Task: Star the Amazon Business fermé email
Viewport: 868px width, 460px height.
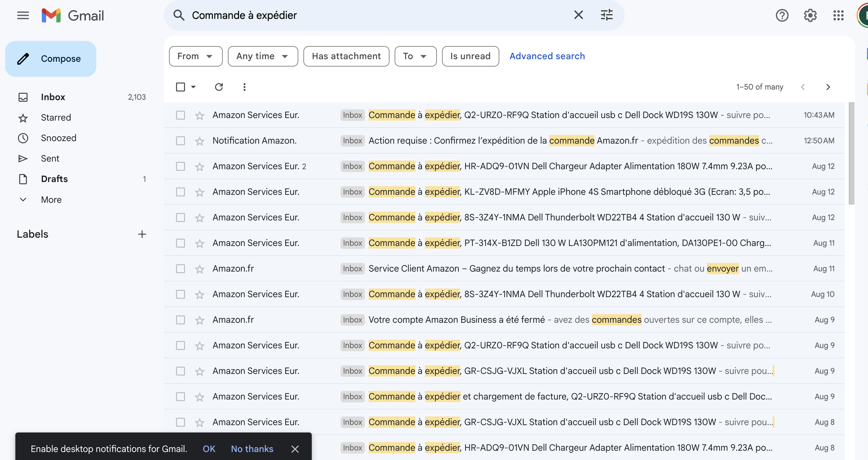Action: 200,320
